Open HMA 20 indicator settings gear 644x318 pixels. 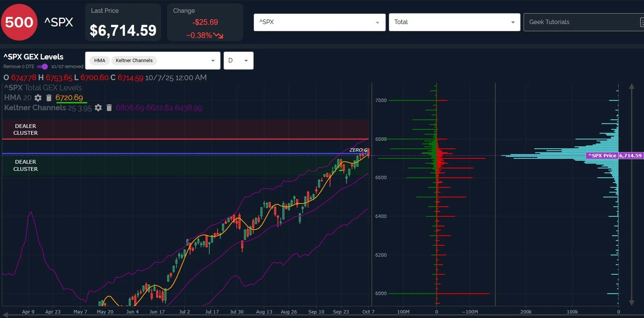click(x=38, y=98)
